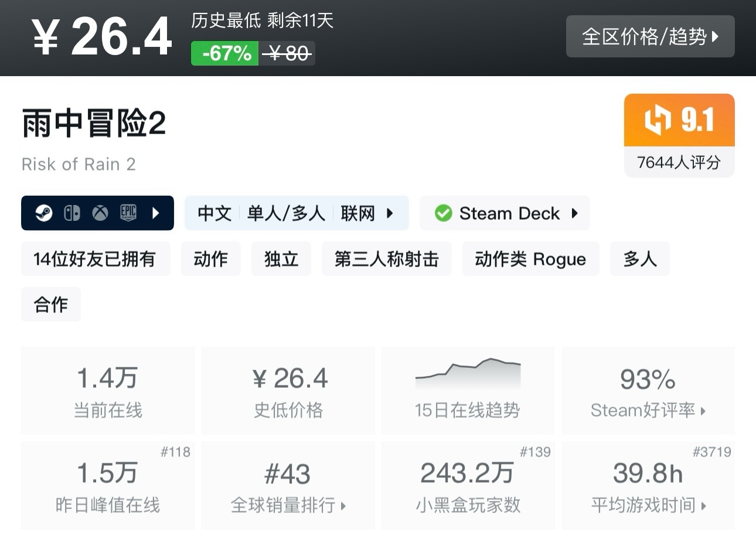
Task: Click the 动作 genre tag
Action: [210, 259]
